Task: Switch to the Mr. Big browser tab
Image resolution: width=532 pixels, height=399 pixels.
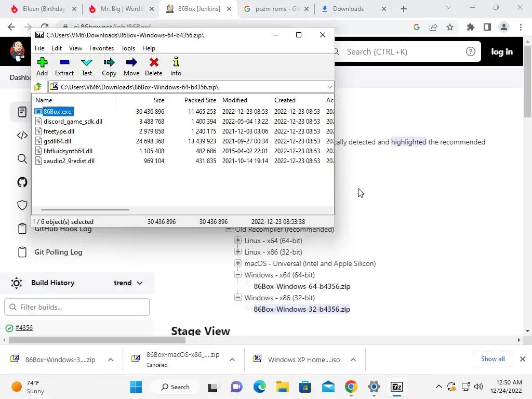Action: coord(121,9)
